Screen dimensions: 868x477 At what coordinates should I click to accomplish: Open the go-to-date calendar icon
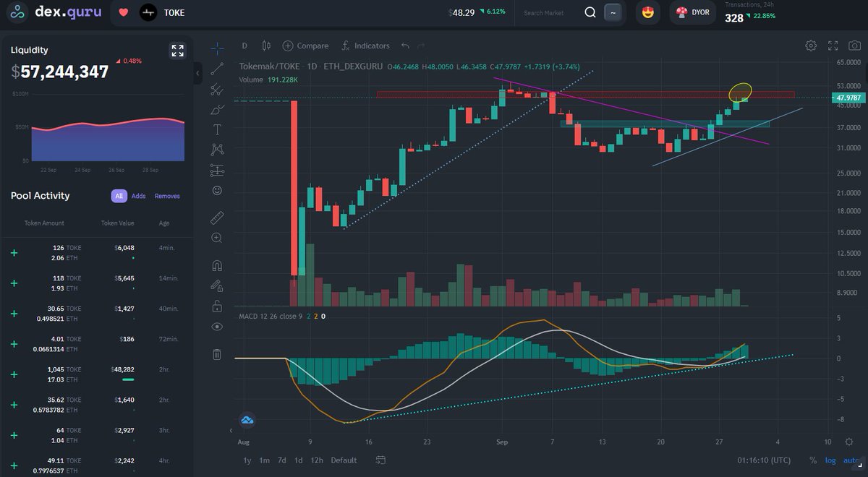pyautogui.click(x=380, y=460)
